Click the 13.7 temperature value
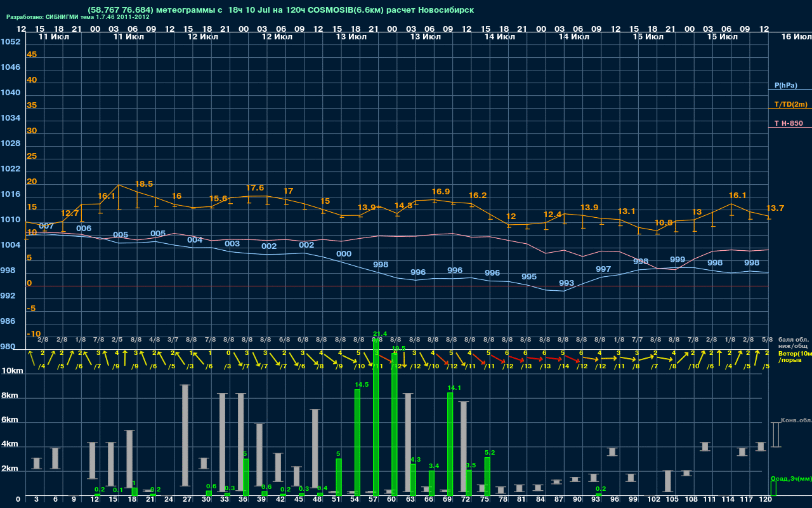Screen dimensions: 812x508 coord(775,208)
